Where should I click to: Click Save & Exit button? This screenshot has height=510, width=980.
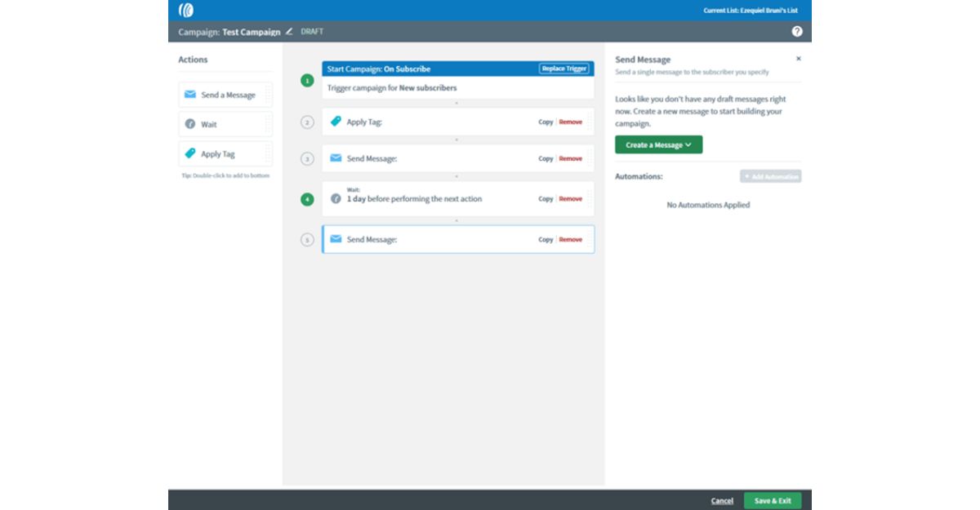(x=773, y=501)
